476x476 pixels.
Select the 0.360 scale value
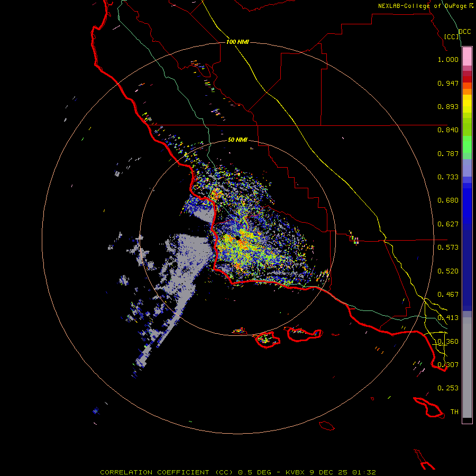(448, 342)
